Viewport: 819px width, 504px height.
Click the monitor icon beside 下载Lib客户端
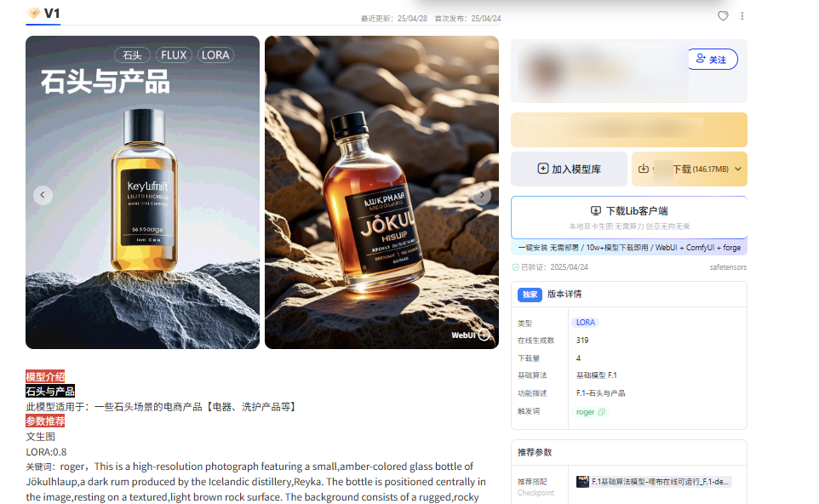pyautogui.click(x=595, y=210)
